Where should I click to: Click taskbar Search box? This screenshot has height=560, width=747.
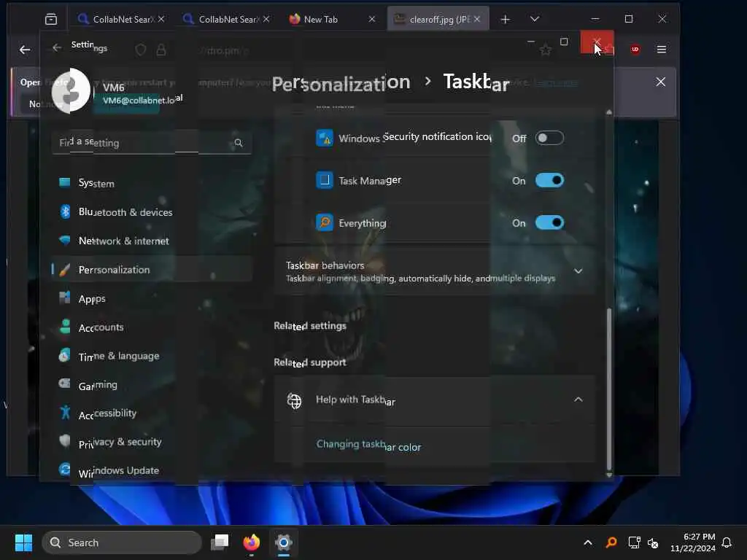coord(122,542)
